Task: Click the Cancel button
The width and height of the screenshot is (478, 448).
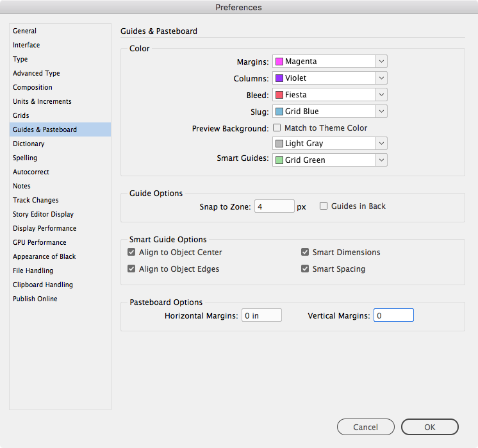Action: (x=365, y=427)
